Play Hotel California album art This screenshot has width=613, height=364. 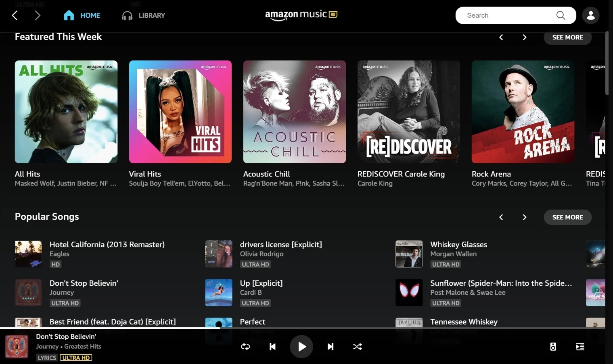(28, 254)
